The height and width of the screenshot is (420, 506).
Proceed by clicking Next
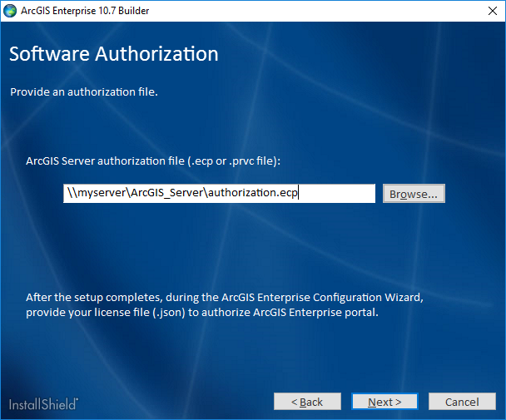pyautogui.click(x=384, y=402)
